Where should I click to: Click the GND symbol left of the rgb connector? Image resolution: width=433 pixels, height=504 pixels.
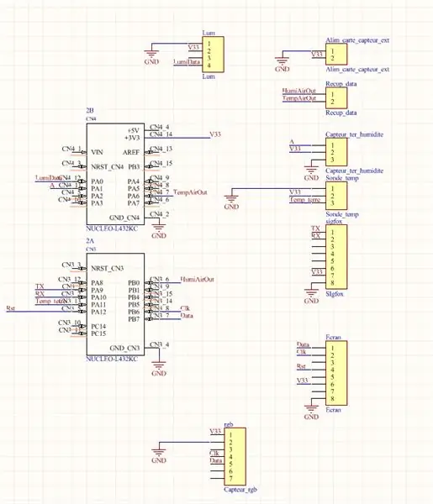[159, 456]
